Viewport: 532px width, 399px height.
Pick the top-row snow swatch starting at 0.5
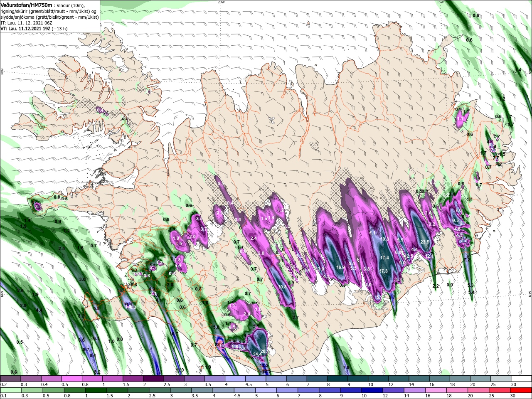point(71,379)
